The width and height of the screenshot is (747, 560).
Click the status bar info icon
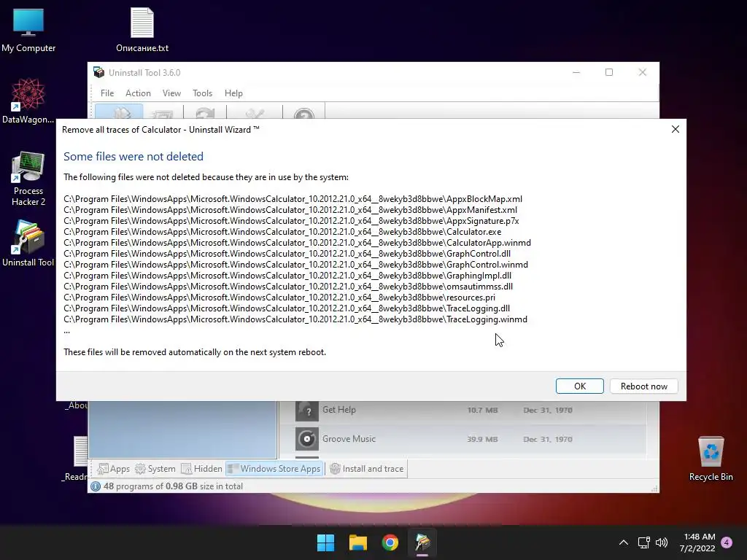click(96, 486)
